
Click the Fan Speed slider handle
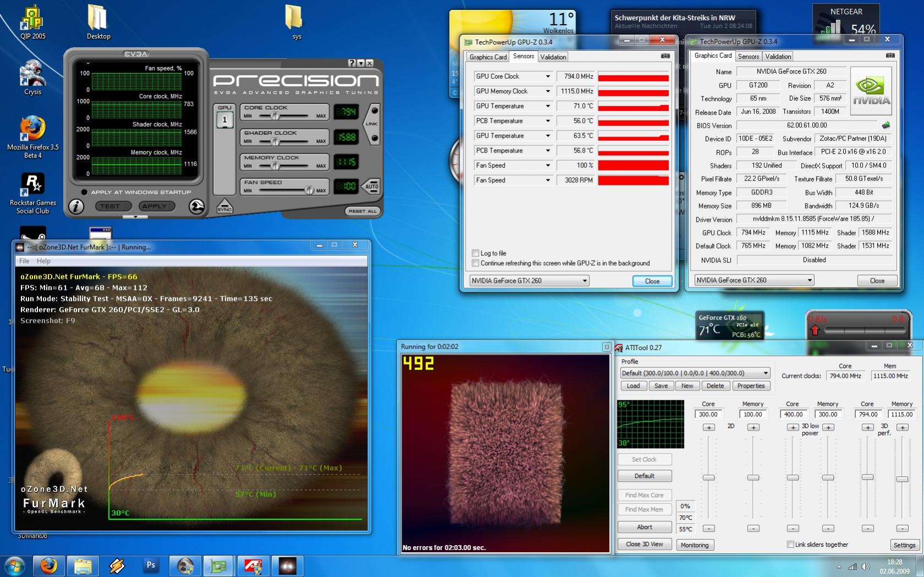coord(309,190)
